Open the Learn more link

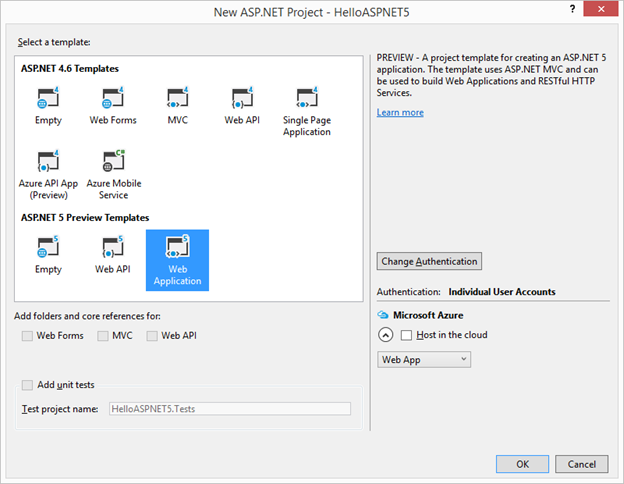pos(400,113)
